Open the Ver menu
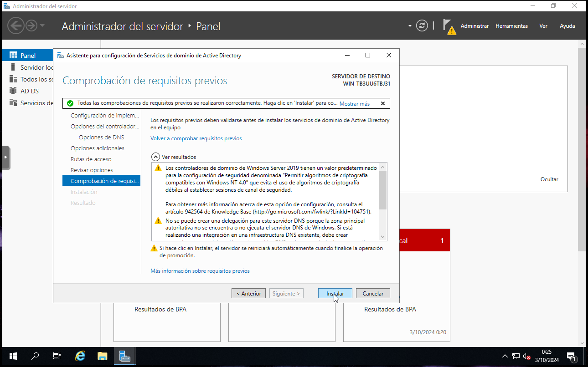 tap(543, 26)
